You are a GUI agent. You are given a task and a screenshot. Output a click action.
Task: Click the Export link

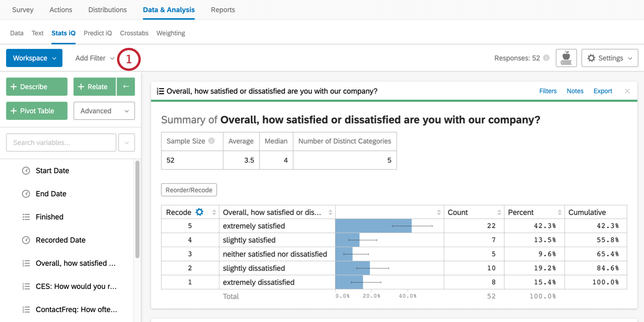click(x=602, y=91)
